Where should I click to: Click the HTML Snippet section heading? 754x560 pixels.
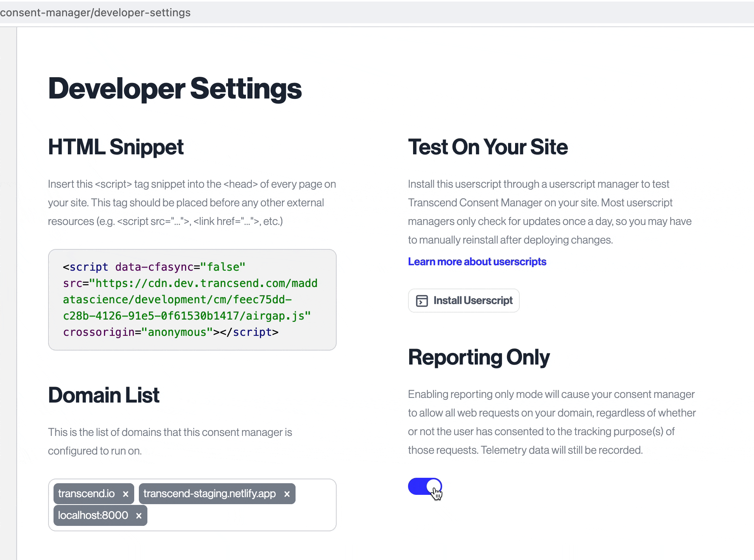coord(116,147)
